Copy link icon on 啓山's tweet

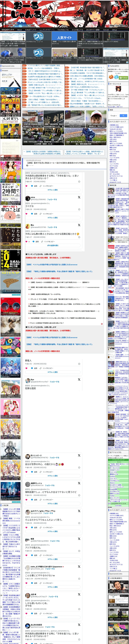pyautogui.click(x=42, y=241)
